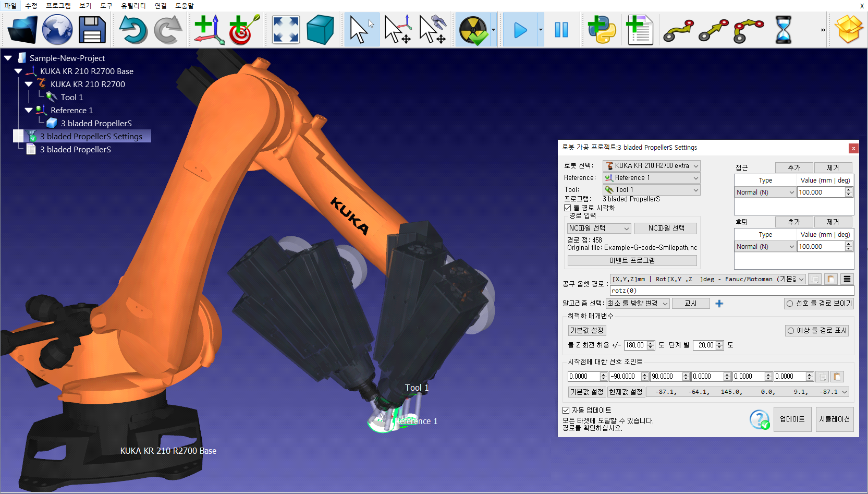Add a new robot target
This screenshot has width=868, height=494.
(x=244, y=30)
